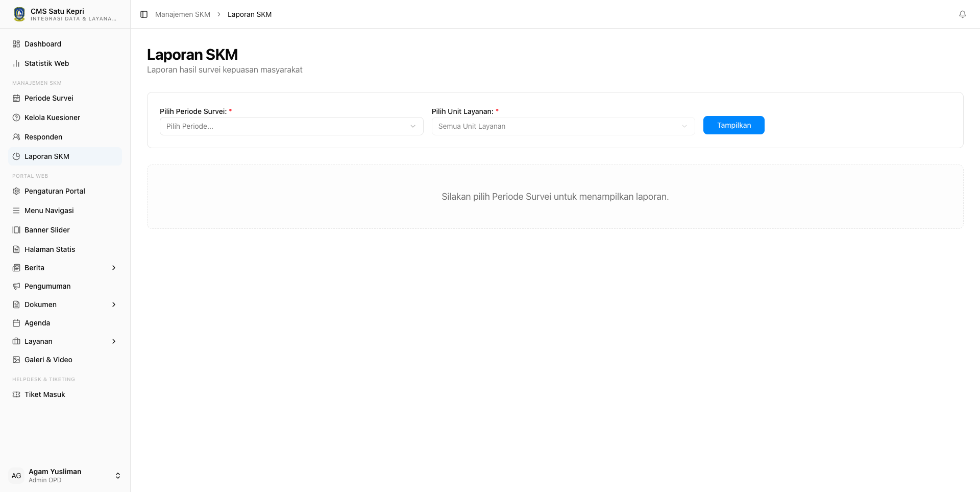Click the Tiket Masuk ticket icon
The width and height of the screenshot is (980, 492).
[x=16, y=394]
